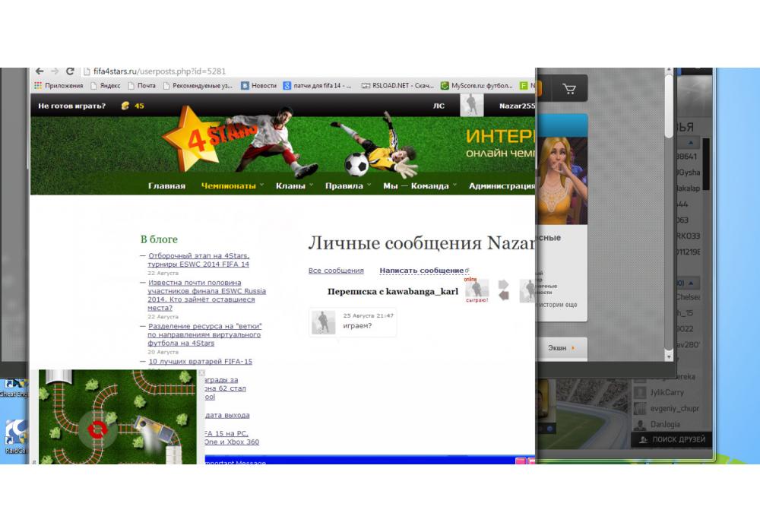Click the gray exchange arrows icon
This screenshot has width=760, height=532.
tap(504, 290)
